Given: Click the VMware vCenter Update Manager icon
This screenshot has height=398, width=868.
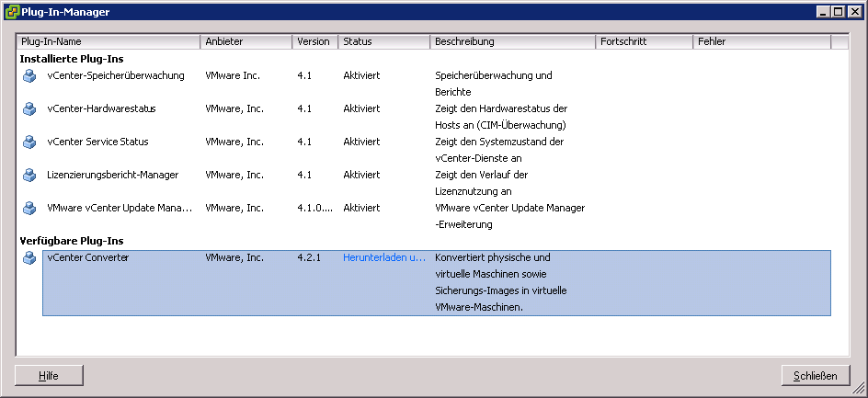Looking at the screenshot, I should pos(29,209).
